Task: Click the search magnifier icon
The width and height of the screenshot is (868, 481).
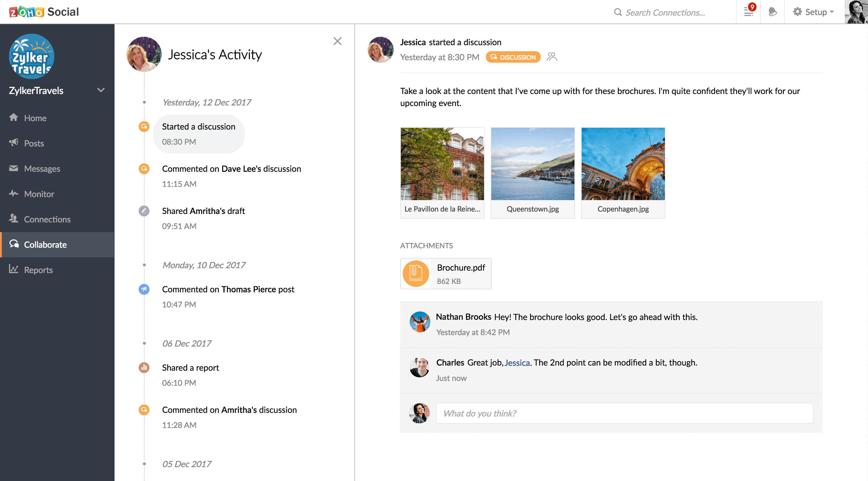Action: 618,12
